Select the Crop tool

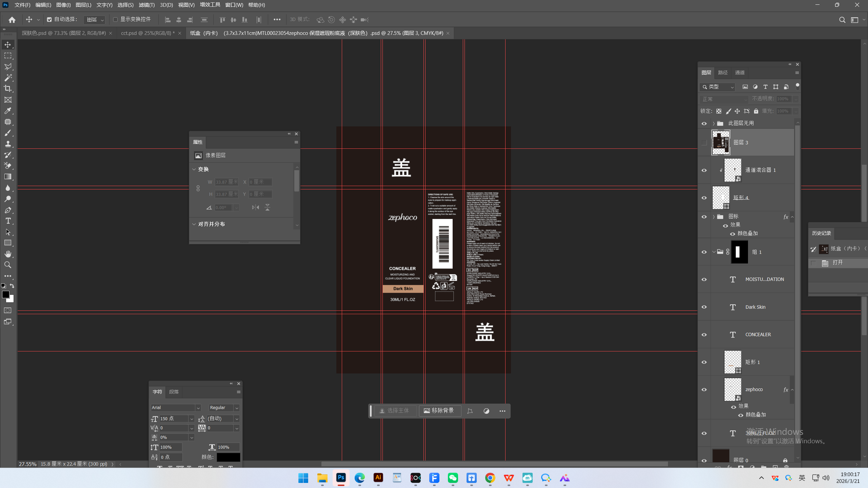tap(8, 89)
